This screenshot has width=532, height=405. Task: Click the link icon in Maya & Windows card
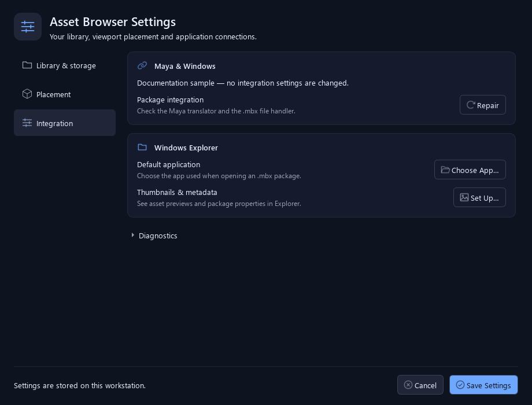142,65
